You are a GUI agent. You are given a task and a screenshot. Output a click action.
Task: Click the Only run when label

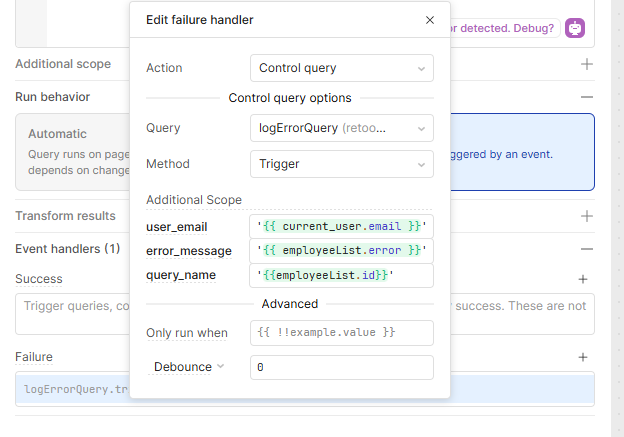[187, 333]
